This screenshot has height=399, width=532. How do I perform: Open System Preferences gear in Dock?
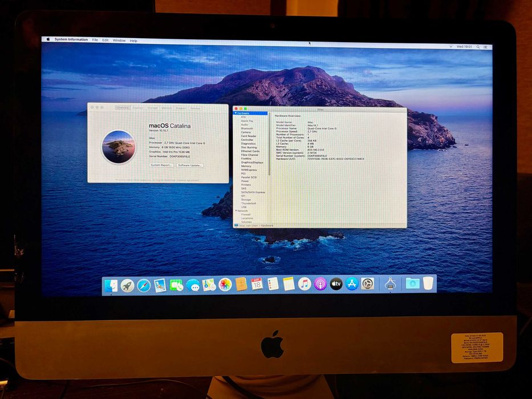click(x=367, y=284)
